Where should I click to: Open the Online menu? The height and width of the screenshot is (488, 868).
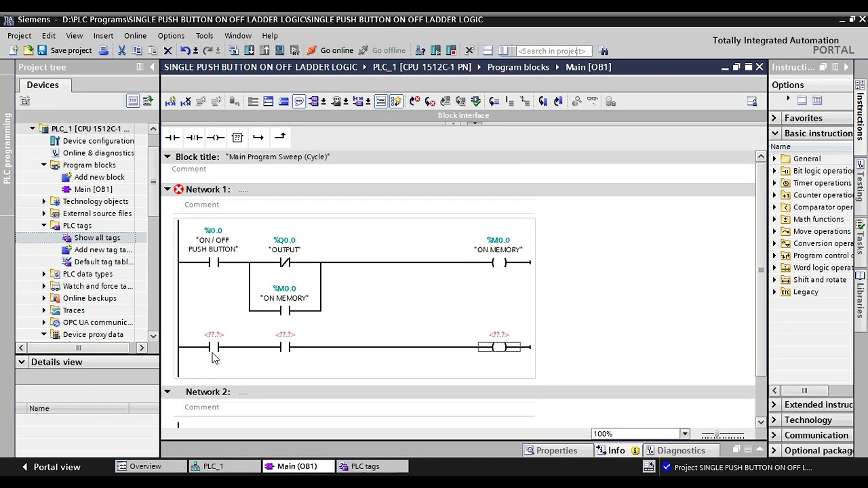pyautogui.click(x=135, y=36)
